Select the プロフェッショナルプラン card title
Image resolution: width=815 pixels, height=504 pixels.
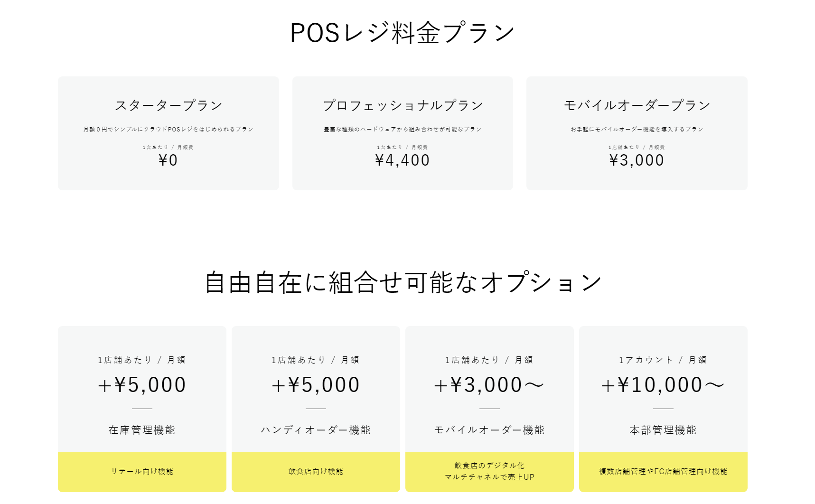pyautogui.click(x=403, y=105)
